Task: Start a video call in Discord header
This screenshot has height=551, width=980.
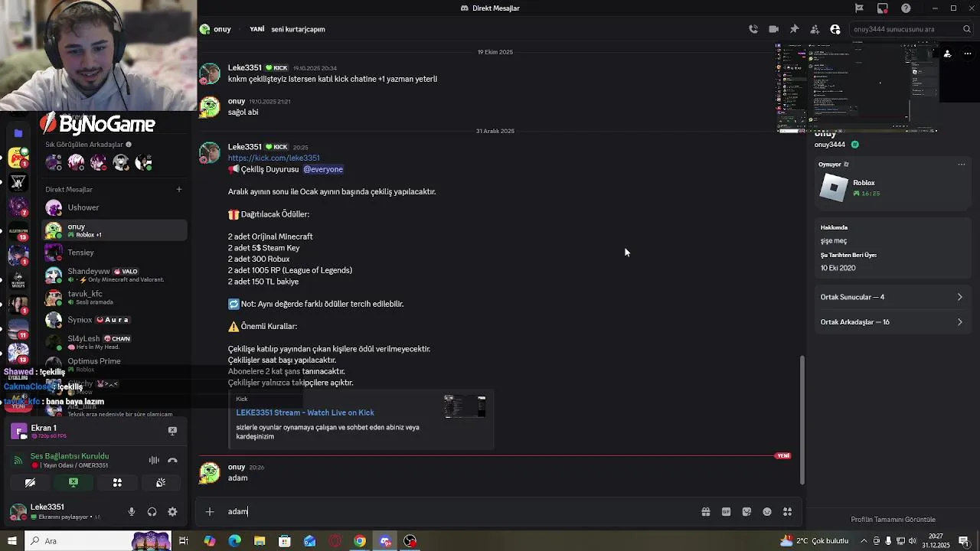Action: (774, 29)
